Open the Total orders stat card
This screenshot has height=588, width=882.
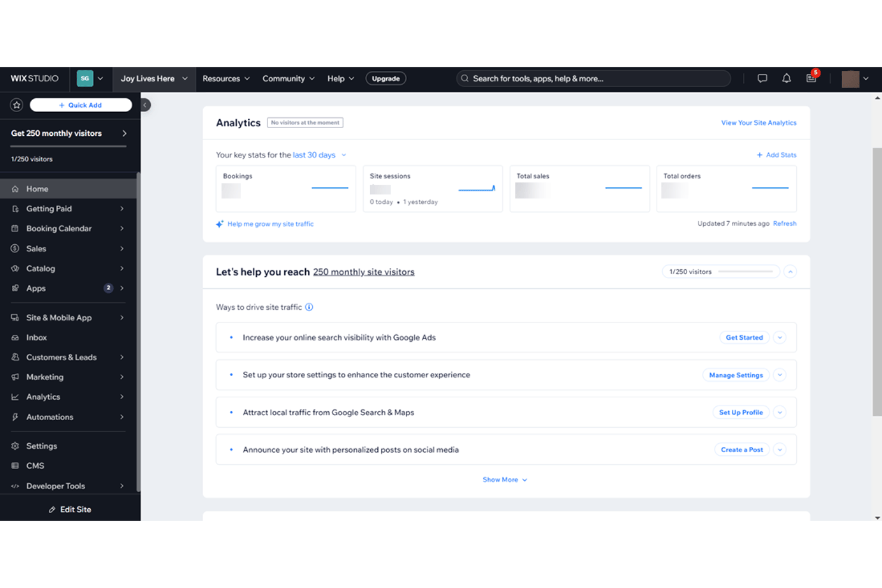tap(726, 189)
